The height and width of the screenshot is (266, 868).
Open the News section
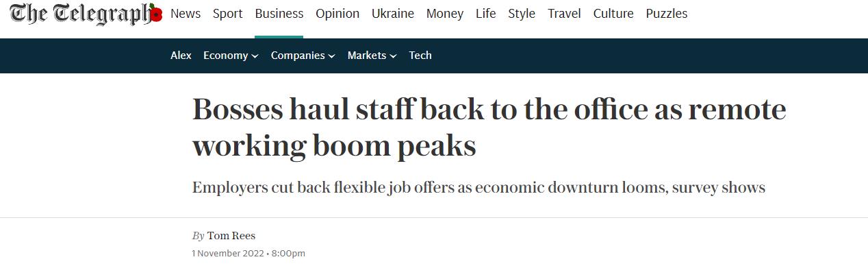pos(186,14)
